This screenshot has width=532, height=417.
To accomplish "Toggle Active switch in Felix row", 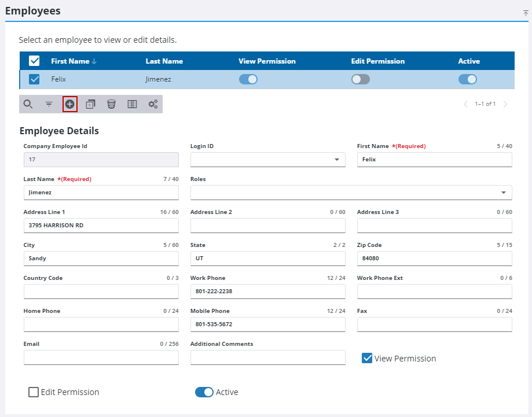I will 468,79.
